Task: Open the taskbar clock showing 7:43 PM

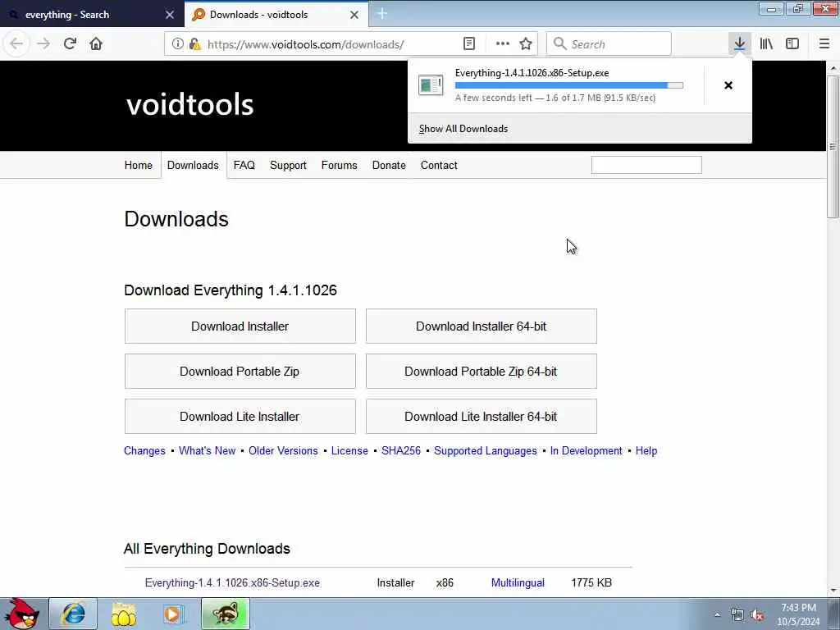Action: 798,614
